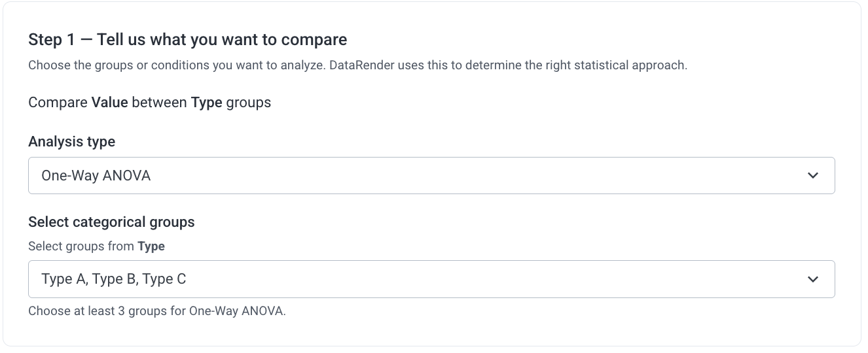This screenshot has height=353, width=868.
Task: Click the 'Select categorical groups' label
Action: [112, 222]
